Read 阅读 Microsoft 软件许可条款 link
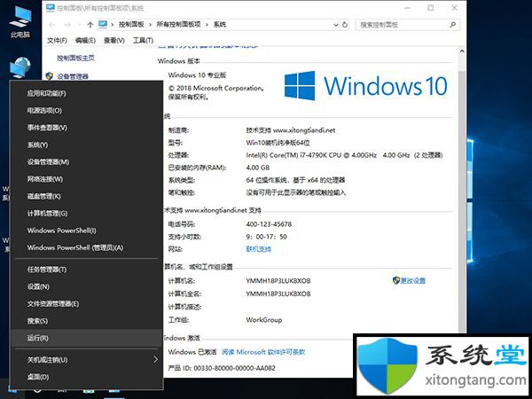The height and width of the screenshot is (399, 532). 263,352
